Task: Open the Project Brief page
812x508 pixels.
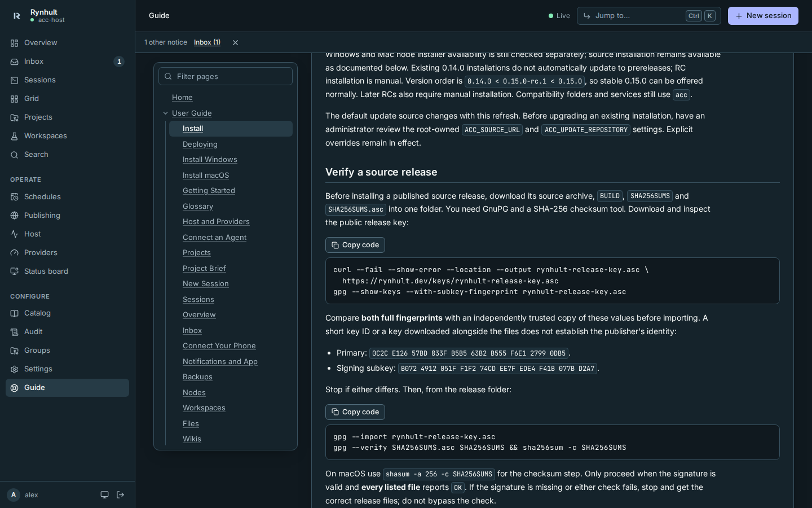Action: (204, 269)
